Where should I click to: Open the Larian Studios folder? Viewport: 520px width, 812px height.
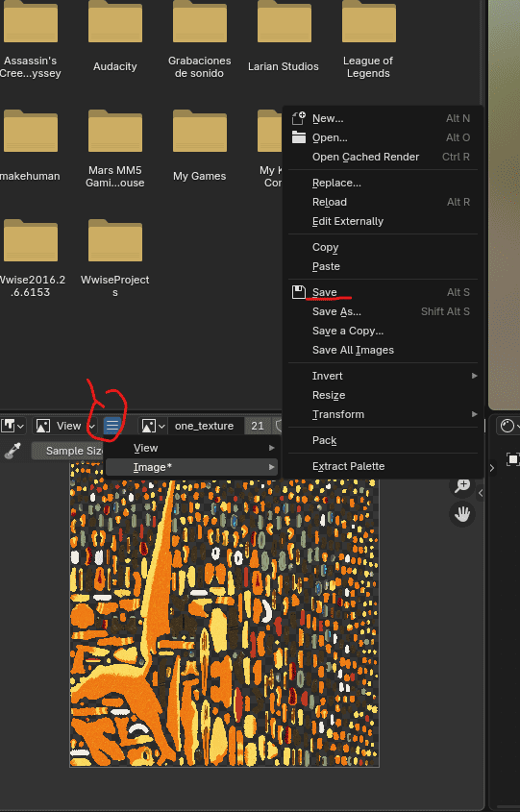[x=284, y=37]
